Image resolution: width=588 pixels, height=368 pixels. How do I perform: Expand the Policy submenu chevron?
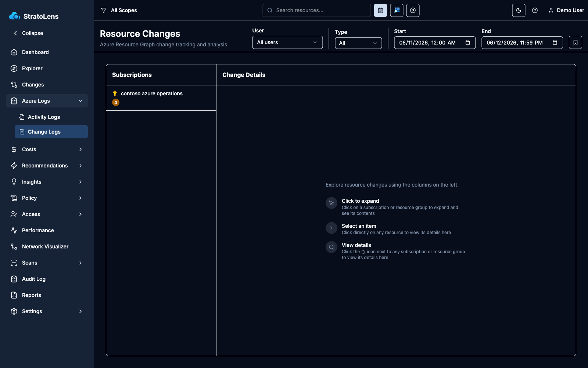coord(80,198)
